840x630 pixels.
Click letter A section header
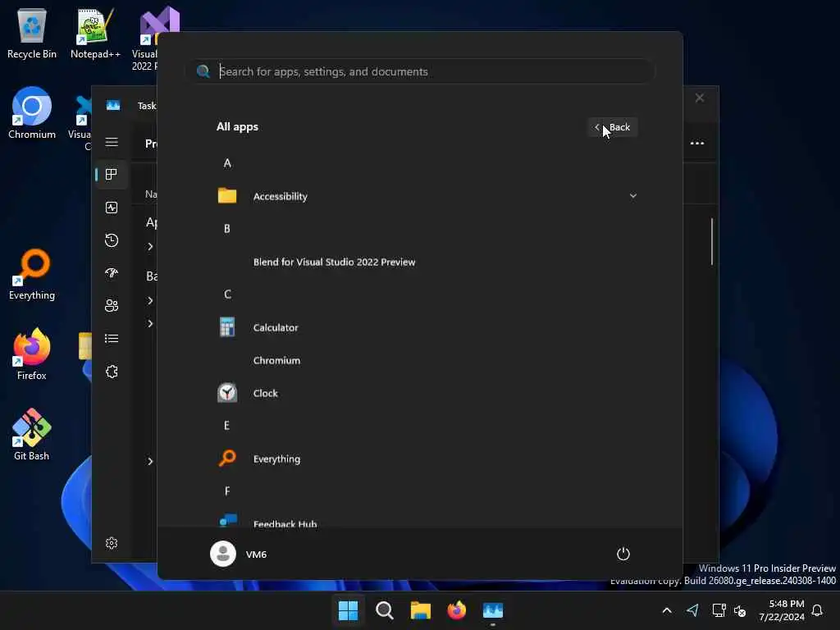(227, 163)
